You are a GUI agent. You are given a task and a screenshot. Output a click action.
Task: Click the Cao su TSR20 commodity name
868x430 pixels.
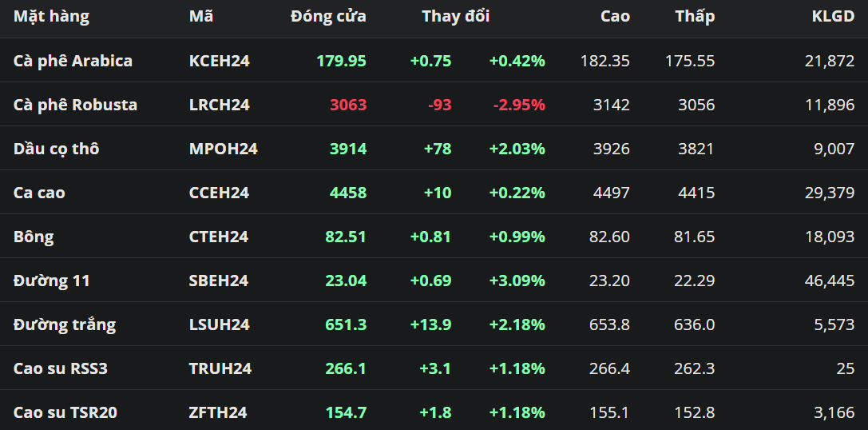pyautogui.click(x=65, y=412)
